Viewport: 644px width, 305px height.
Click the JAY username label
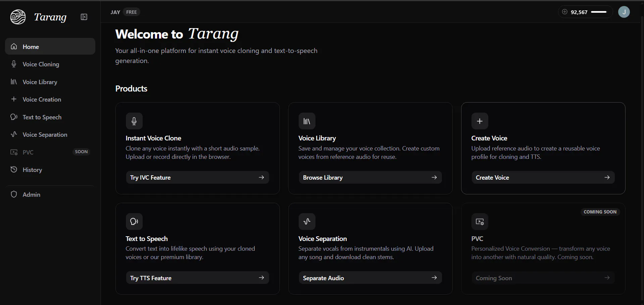point(115,12)
